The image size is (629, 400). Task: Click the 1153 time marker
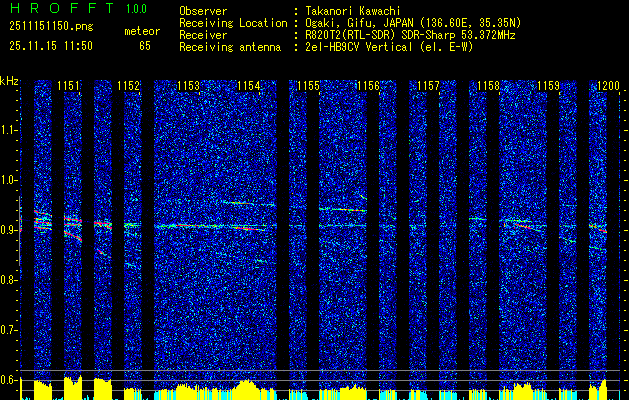point(189,86)
